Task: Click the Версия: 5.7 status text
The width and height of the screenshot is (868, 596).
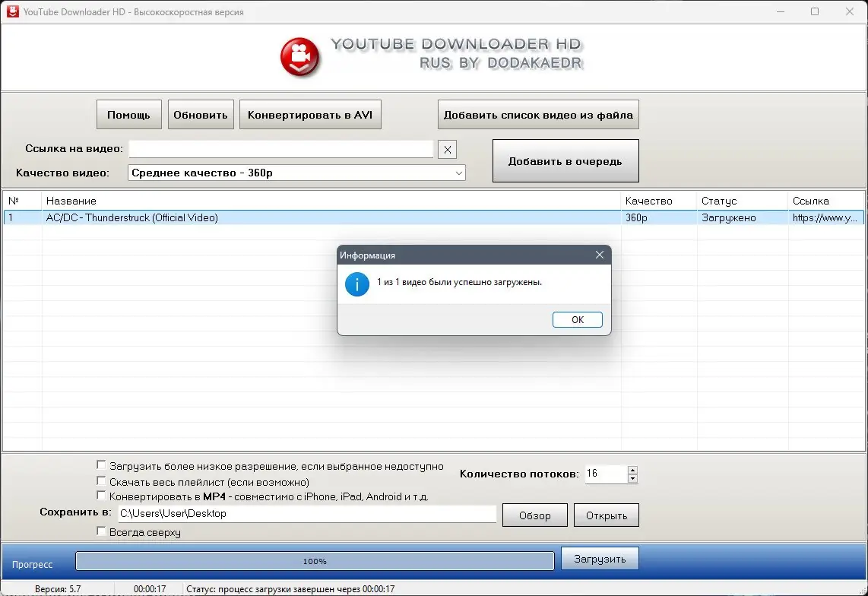Action: (58, 589)
